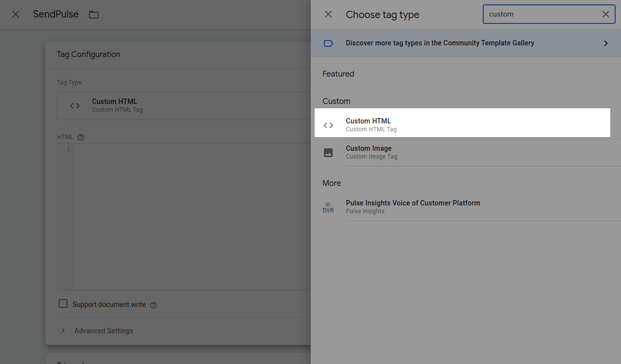
Task: Close the Choose tag type panel
Action: pyautogui.click(x=328, y=15)
